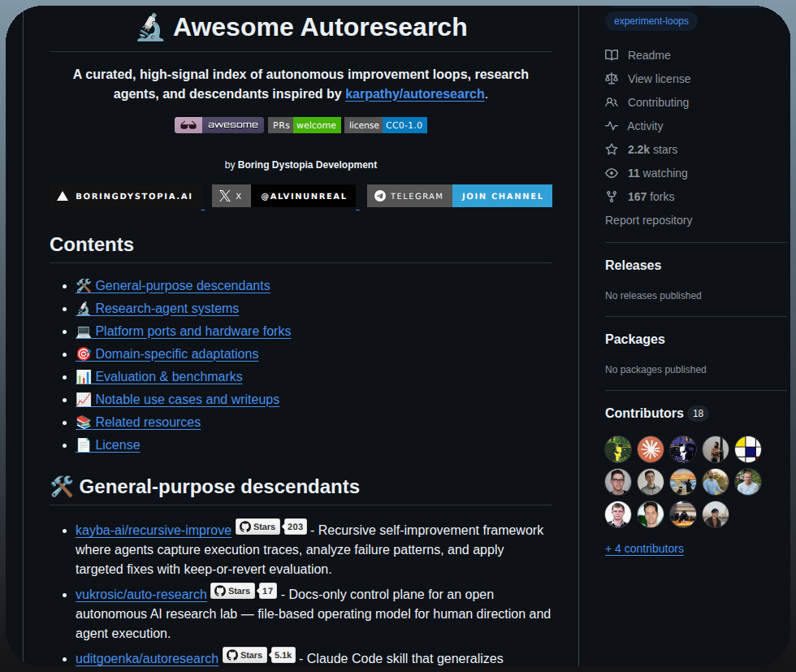Open the Mondrian-style grid contributor avatar

coord(748,449)
